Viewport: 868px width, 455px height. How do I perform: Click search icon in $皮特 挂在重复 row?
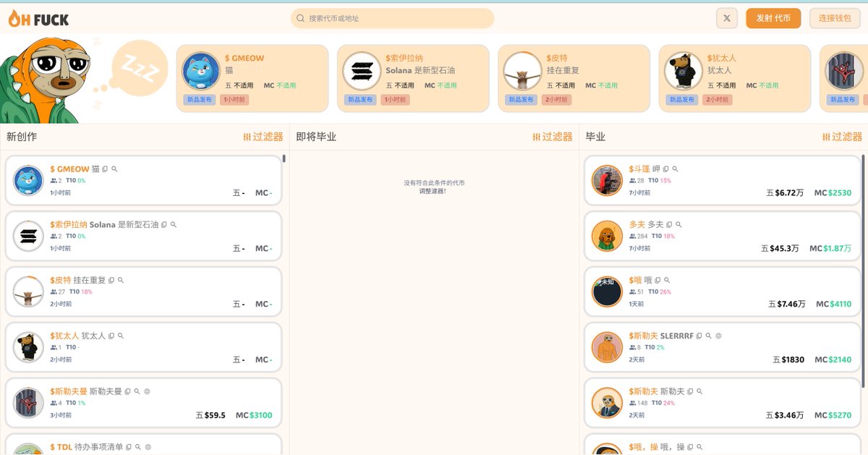coord(121,280)
